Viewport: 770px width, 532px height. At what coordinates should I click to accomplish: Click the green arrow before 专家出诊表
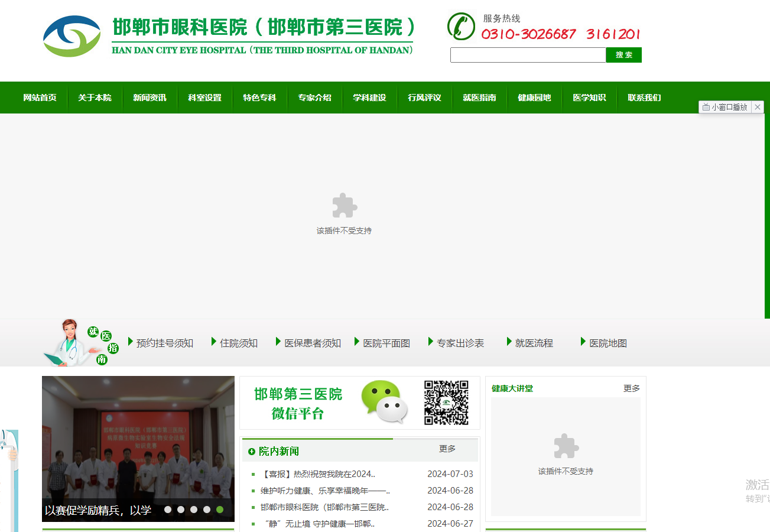[x=431, y=342]
